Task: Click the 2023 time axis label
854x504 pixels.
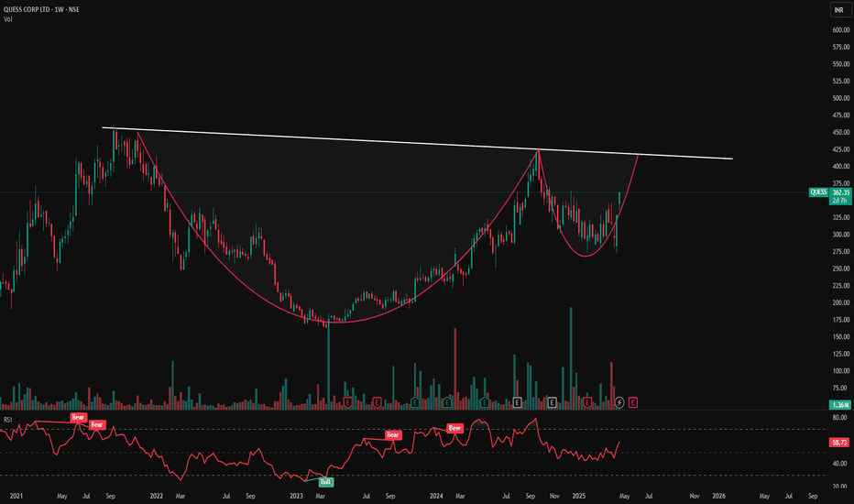Action: coord(296,496)
